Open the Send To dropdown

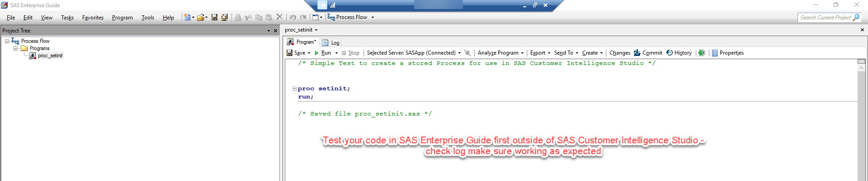tap(577, 53)
